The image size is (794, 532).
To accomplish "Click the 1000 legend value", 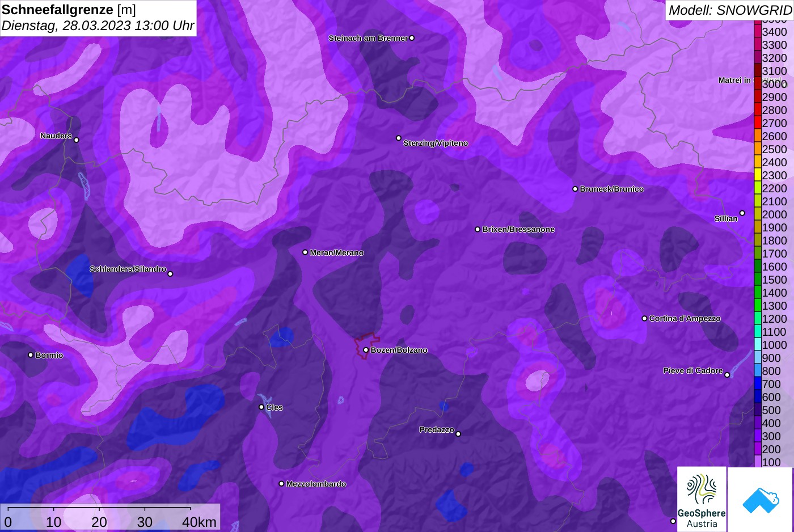I will pyautogui.click(x=774, y=345).
